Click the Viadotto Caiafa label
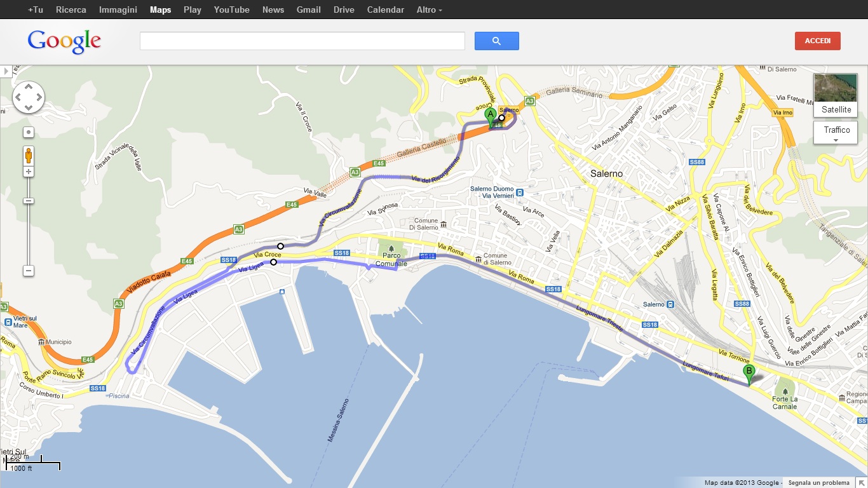The width and height of the screenshot is (868, 488). tap(149, 283)
